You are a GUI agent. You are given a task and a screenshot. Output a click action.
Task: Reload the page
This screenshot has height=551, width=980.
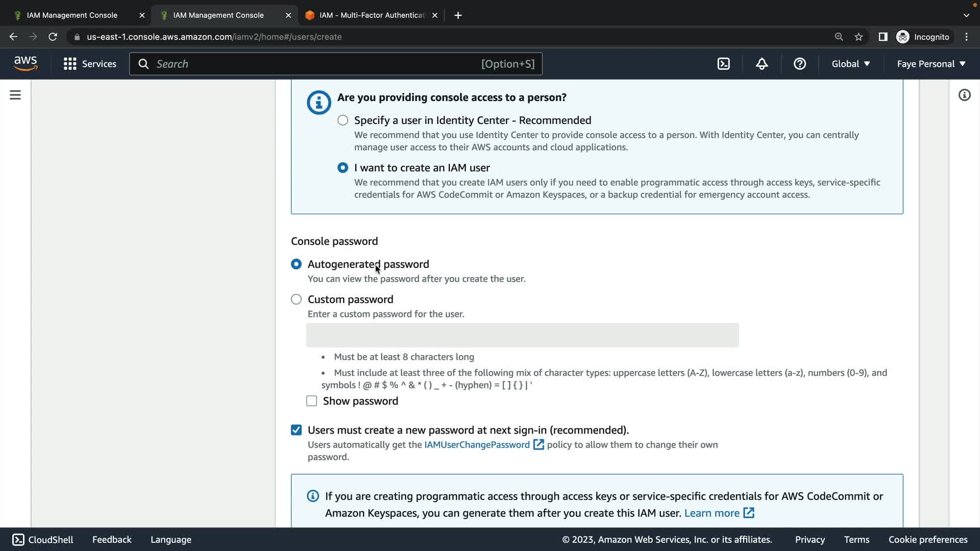(x=53, y=37)
